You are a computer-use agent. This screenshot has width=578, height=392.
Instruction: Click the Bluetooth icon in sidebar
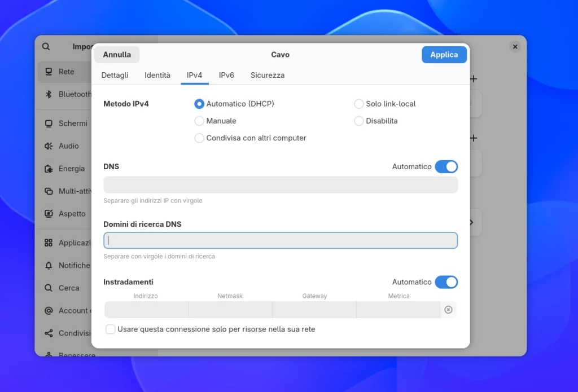click(49, 94)
